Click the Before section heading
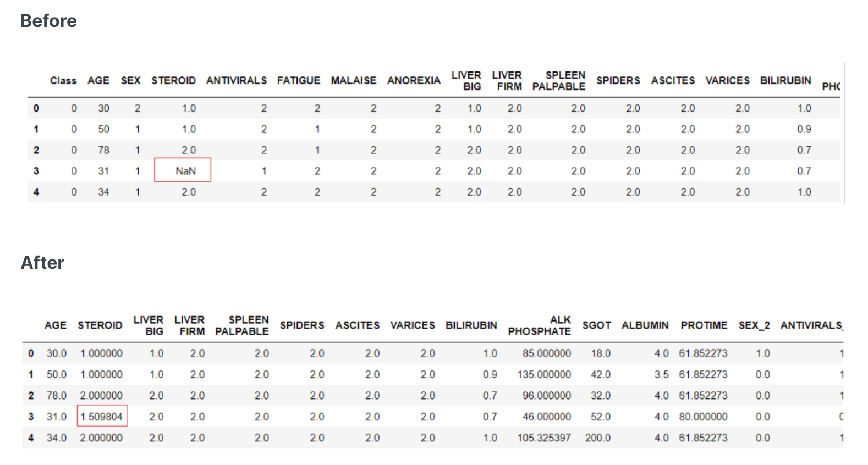This screenshot has height=465, width=868. [48, 21]
